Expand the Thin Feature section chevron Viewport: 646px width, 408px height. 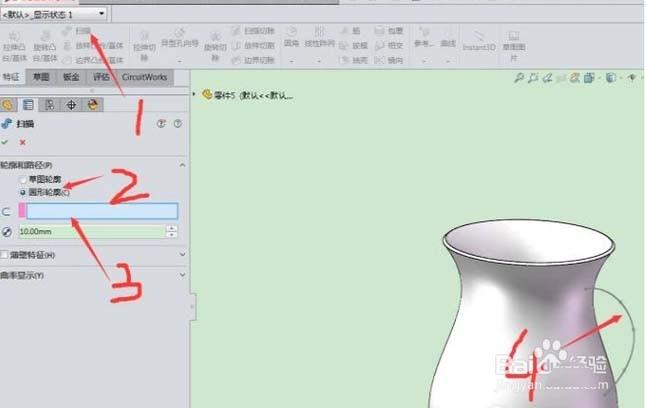[183, 255]
